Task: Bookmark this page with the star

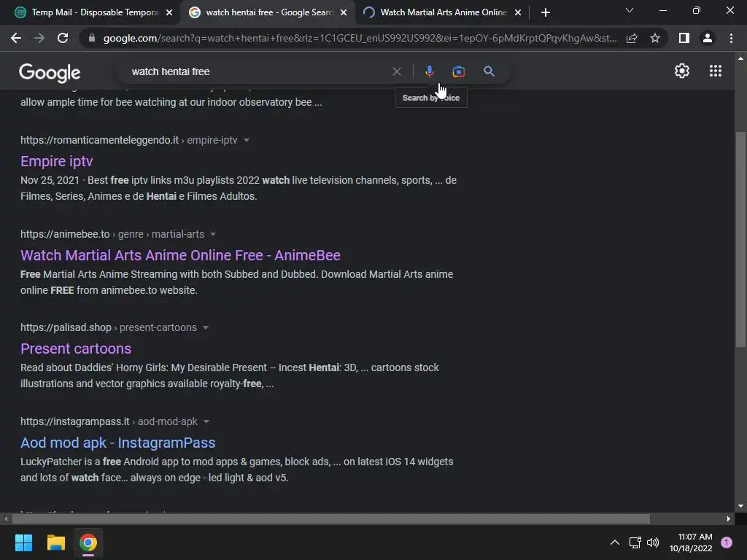Action: tap(655, 38)
